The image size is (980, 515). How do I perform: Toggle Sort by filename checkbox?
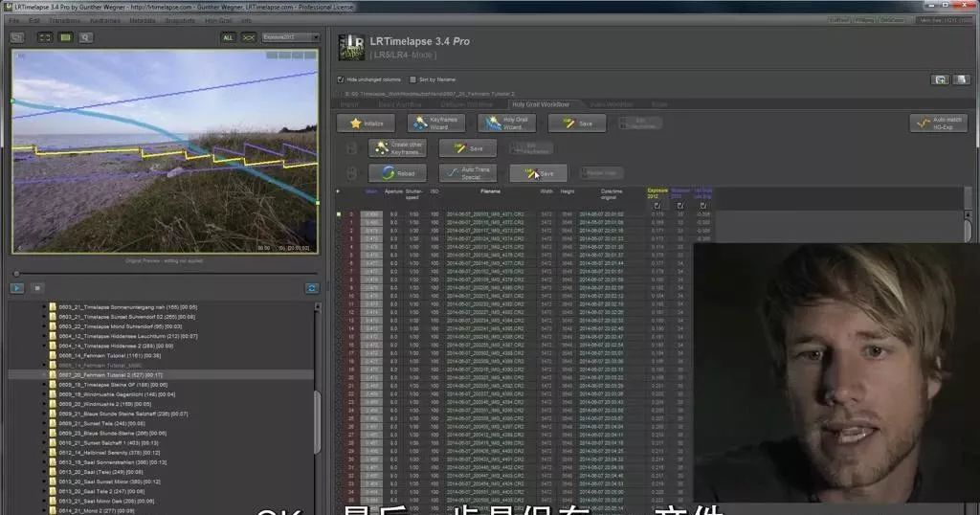point(413,79)
